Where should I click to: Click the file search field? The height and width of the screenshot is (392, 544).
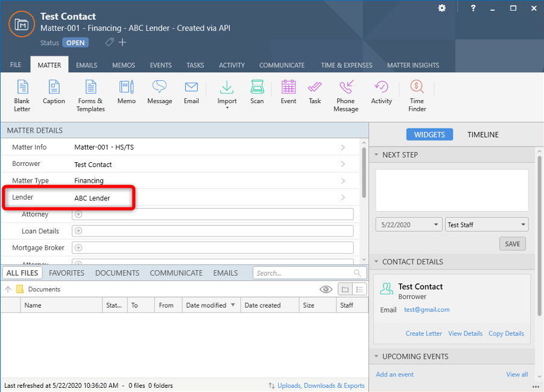click(x=309, y=273)
